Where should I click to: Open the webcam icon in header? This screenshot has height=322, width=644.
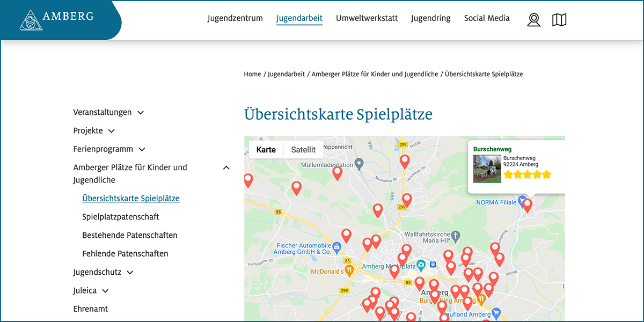pyautogui.click(x=533, y=20)
